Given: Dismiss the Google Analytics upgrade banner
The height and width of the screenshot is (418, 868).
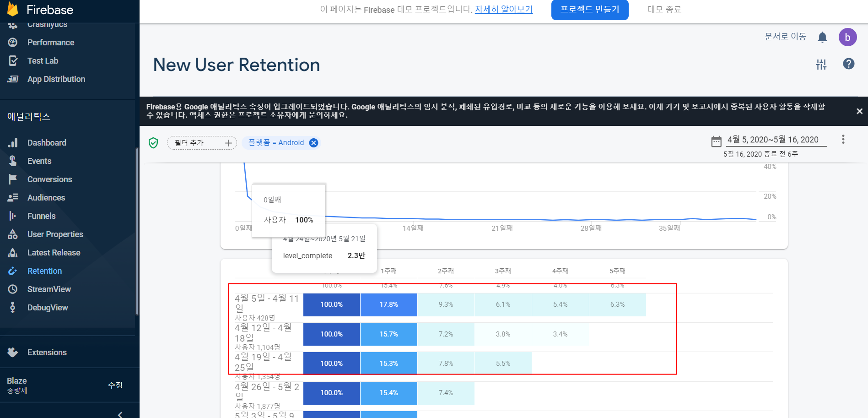Looking at the screenshot, I should click(x=859, y=111).
